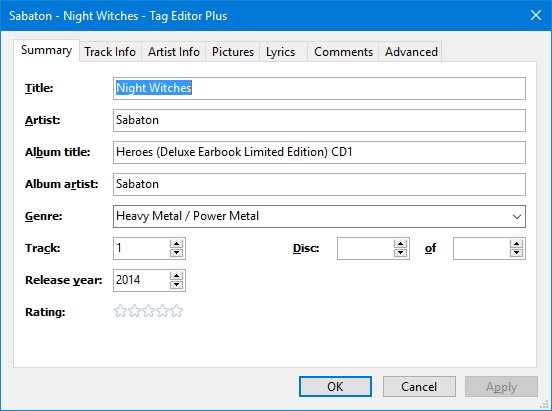Decrease the disc total 'of' value
The height and width of the screenshot is (411, 552).
click(516, 253)
